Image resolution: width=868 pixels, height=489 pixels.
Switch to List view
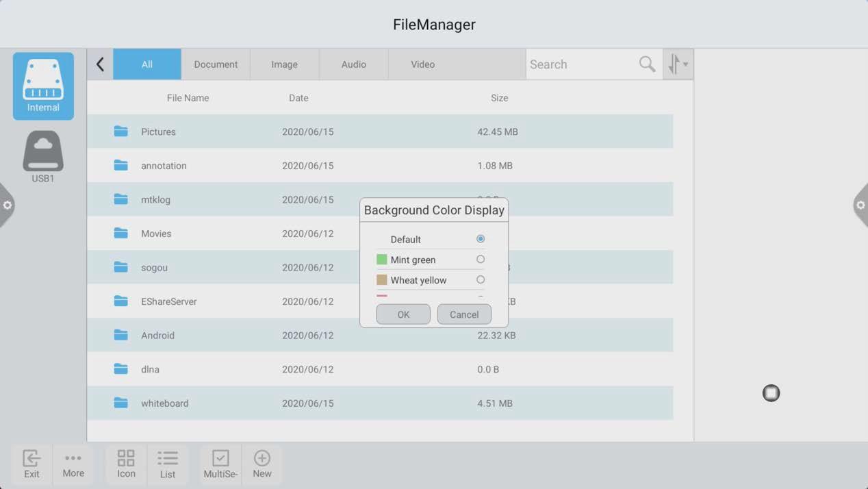click(x=168, y=464)
